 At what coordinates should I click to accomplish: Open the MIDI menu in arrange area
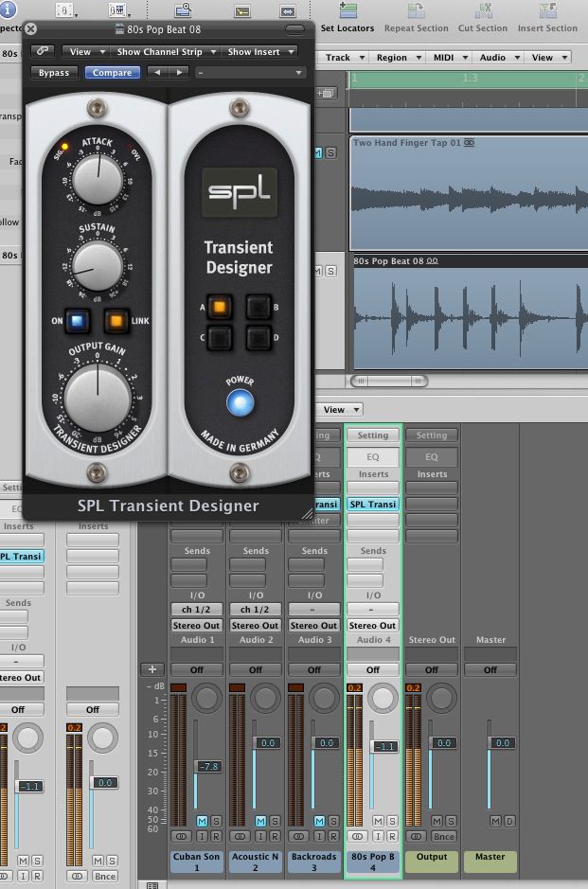[x=450, y=57]
